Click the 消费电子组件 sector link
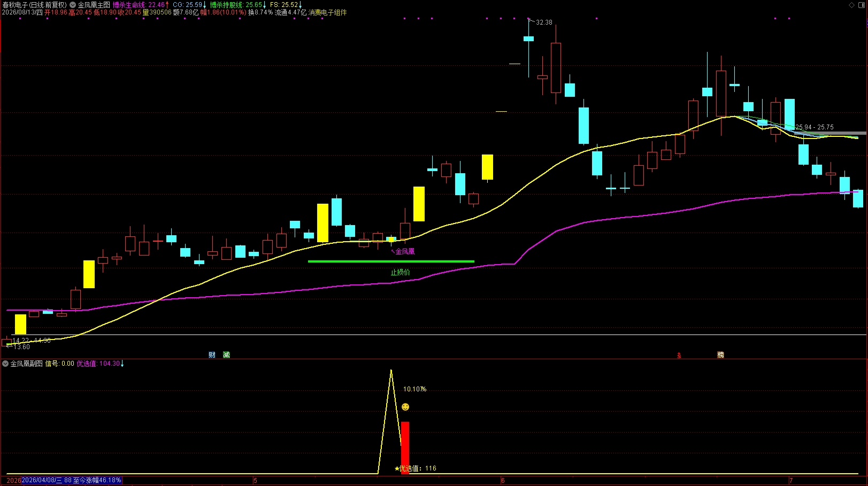This screenshot has height=486, width=868. tap(327, 12)
